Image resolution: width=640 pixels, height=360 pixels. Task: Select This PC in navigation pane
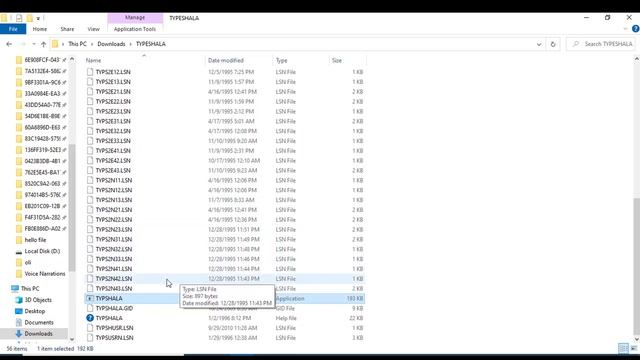point(30,288)
